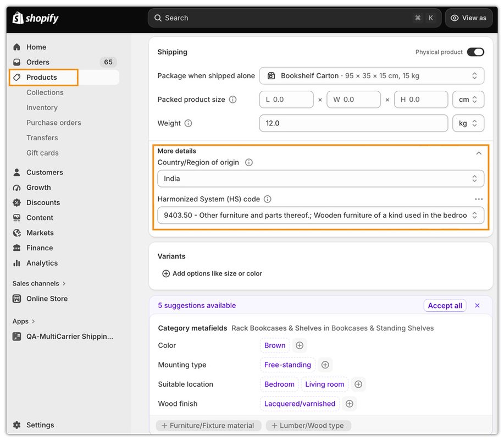Show Weight info tooltip
The height and width of the screenshot is (440, 504).
click(x=189, y=123)
